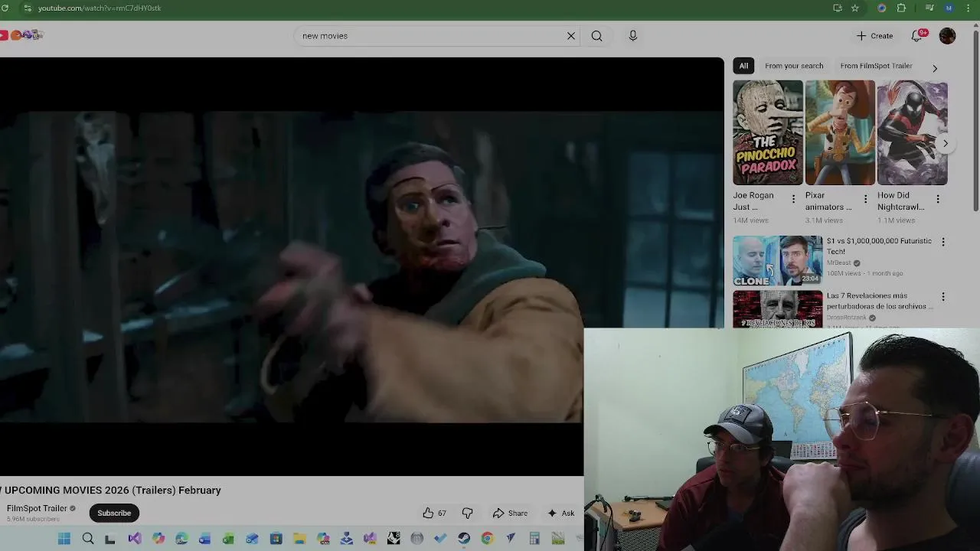Image resolution: width=980 pixels, height=551 pixels.
Task: Open File Explorer from taskbar
Action: click(x=299, y=539)
